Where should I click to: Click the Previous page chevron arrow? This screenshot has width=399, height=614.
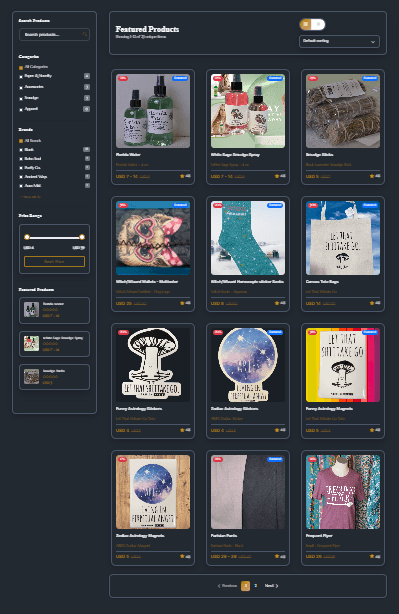click(219, 586)
